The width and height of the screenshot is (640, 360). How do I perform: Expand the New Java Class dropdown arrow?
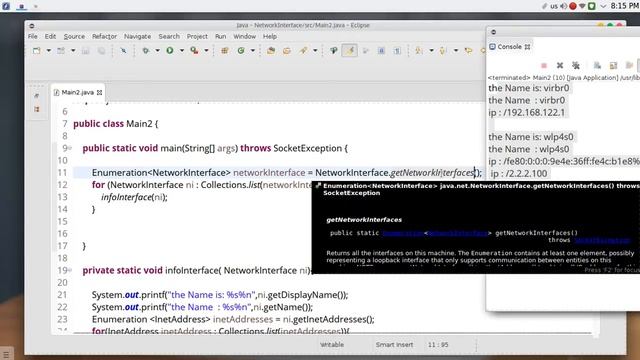click(253, 51)
